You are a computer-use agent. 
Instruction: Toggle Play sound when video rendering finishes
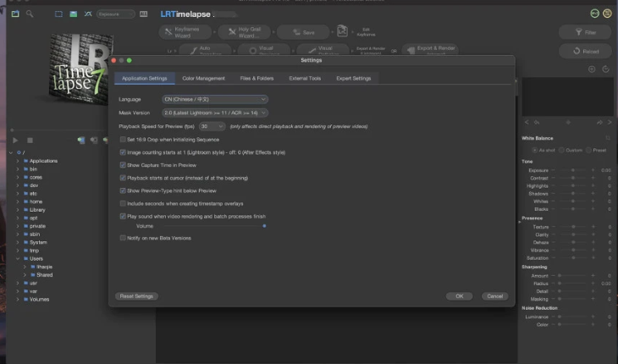coord(123,216)
